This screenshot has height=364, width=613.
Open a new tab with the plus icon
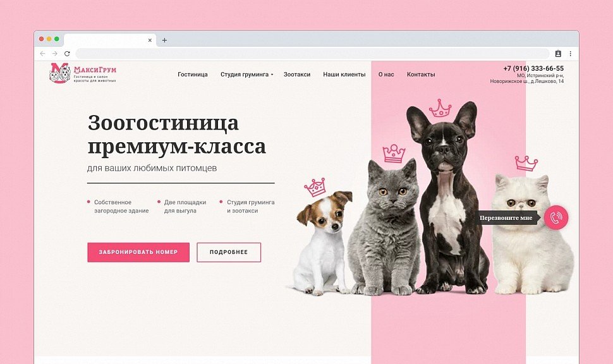[164, 40]
